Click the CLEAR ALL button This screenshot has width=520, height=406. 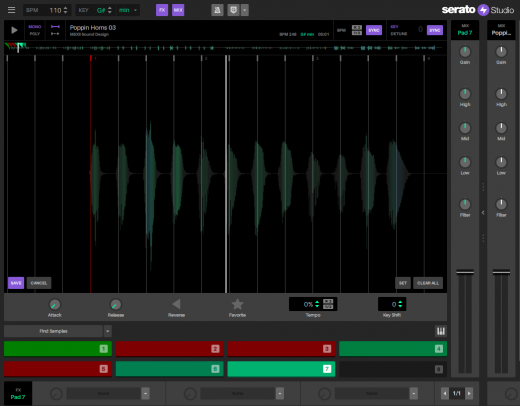click(428, 283)
